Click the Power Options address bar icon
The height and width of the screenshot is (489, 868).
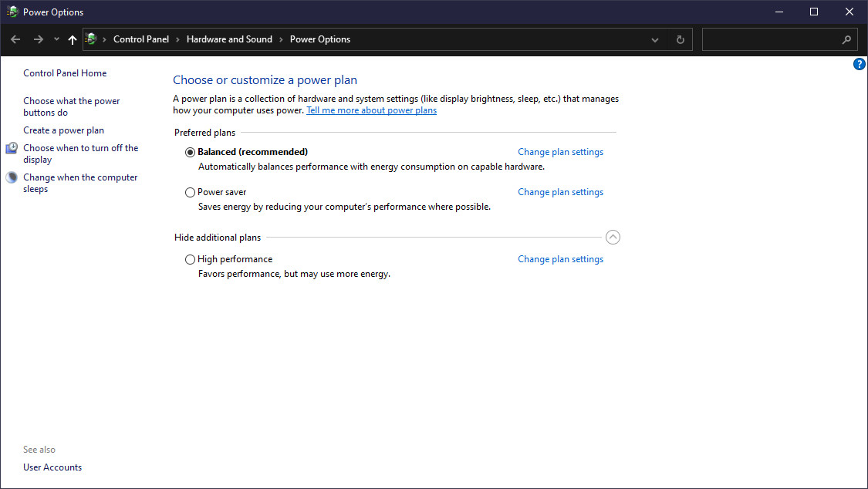[92, 39]
